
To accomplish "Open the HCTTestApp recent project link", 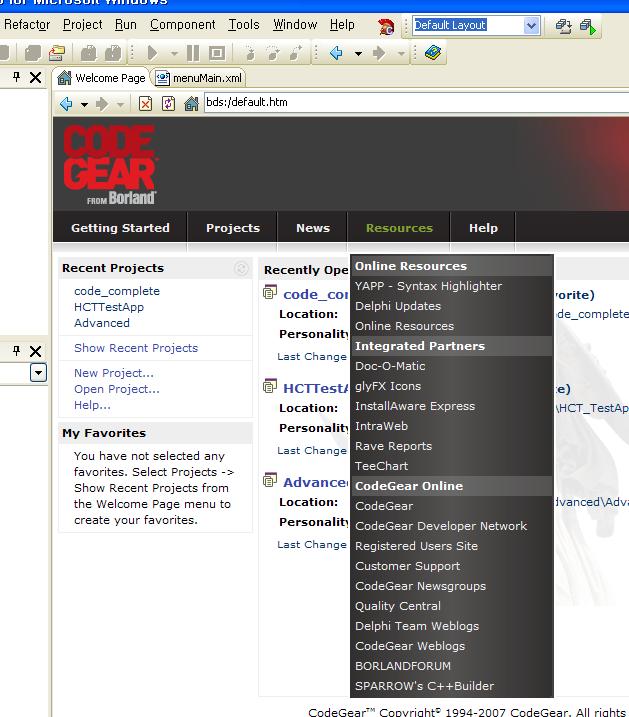I will point(108,307).
